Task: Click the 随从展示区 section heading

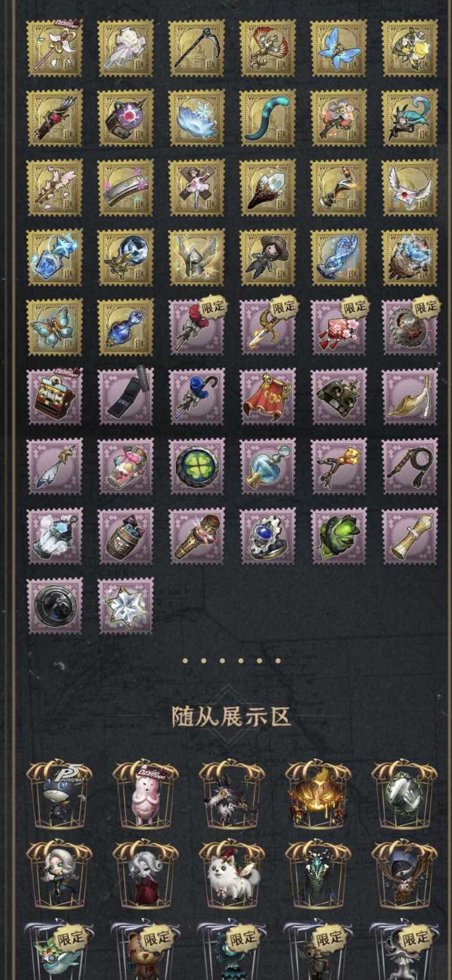Action: [x=231, y=717]
